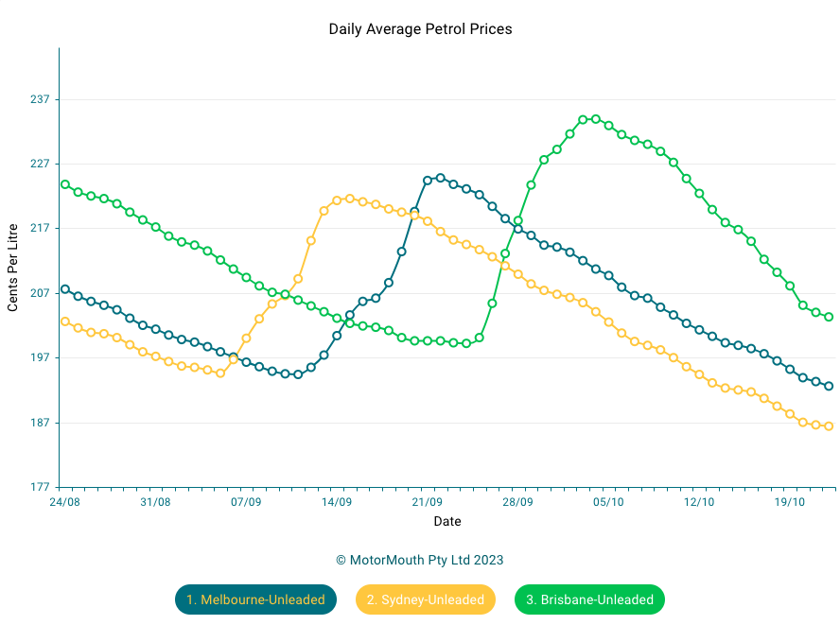
Task: Click the 28/09 x-axis tick label
Action: coord(517,502)
